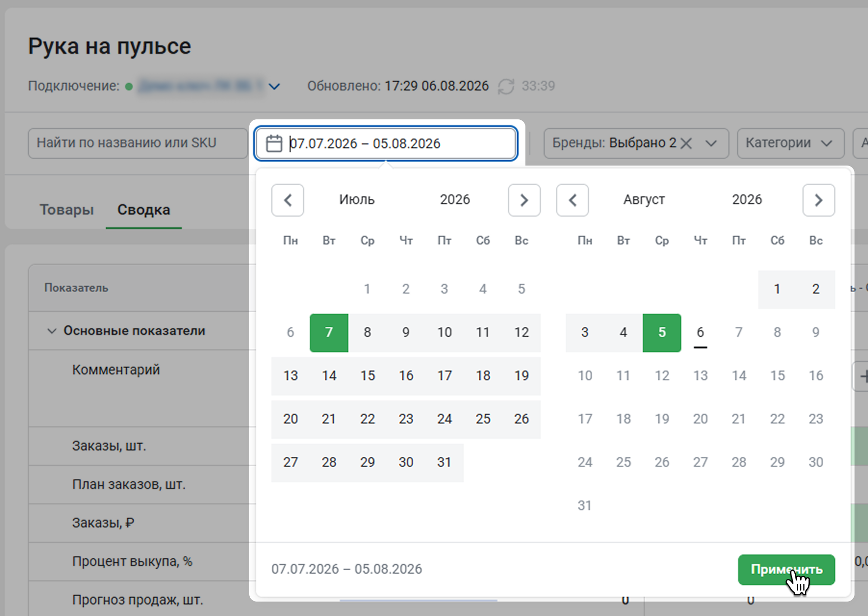
Task: Select August 2 in the calendar
Action: [816, 289]
